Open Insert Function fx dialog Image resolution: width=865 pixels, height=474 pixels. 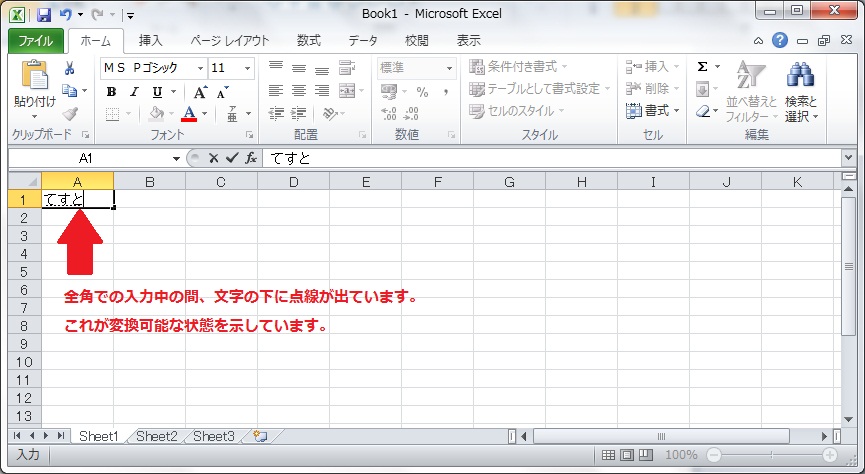(251, 158)
